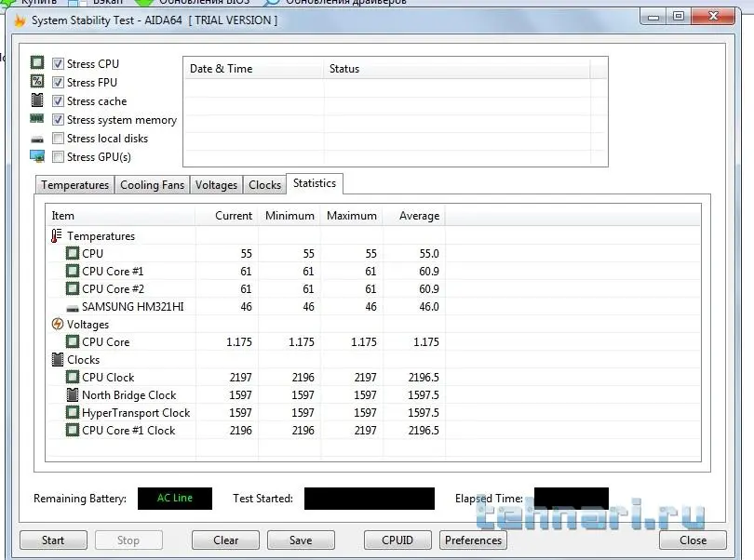
Task: Select the North Bridge Clock row text
Action: (x=128, y=395)
